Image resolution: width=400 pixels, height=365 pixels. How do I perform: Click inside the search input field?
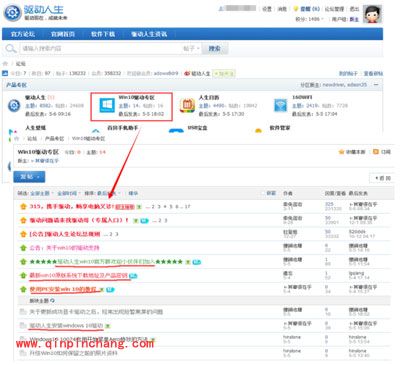click(101, 49)
